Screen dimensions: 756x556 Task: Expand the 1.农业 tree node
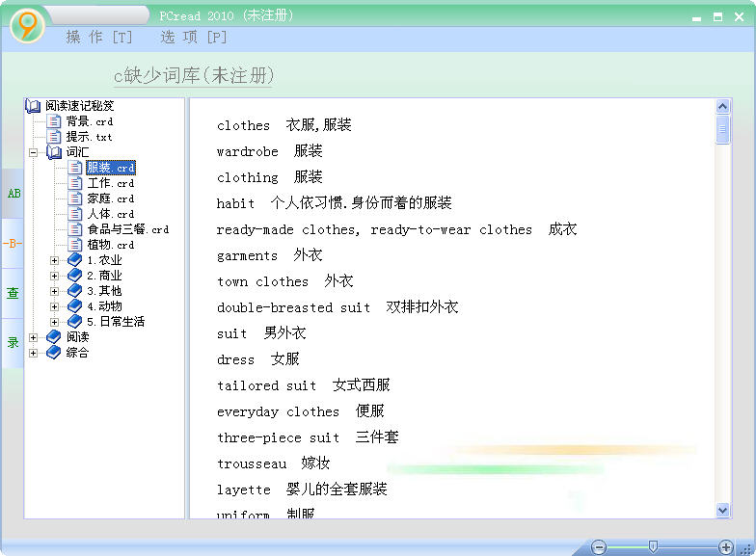pos(55,260)
